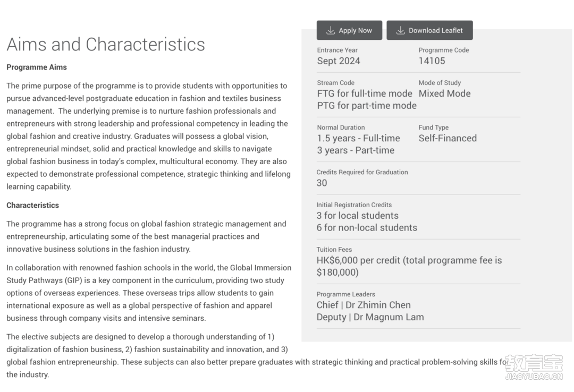
Task: Click the Apply Now button
Action: tap(349, 30)
